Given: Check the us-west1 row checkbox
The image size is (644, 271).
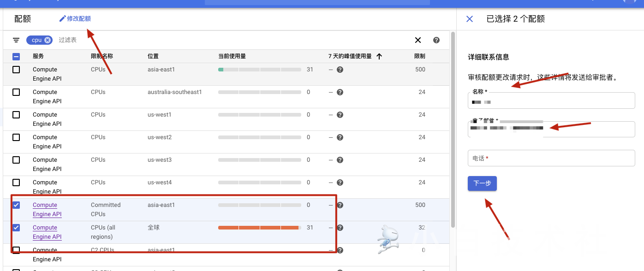Looking at the screenshot, I should 16,115.
